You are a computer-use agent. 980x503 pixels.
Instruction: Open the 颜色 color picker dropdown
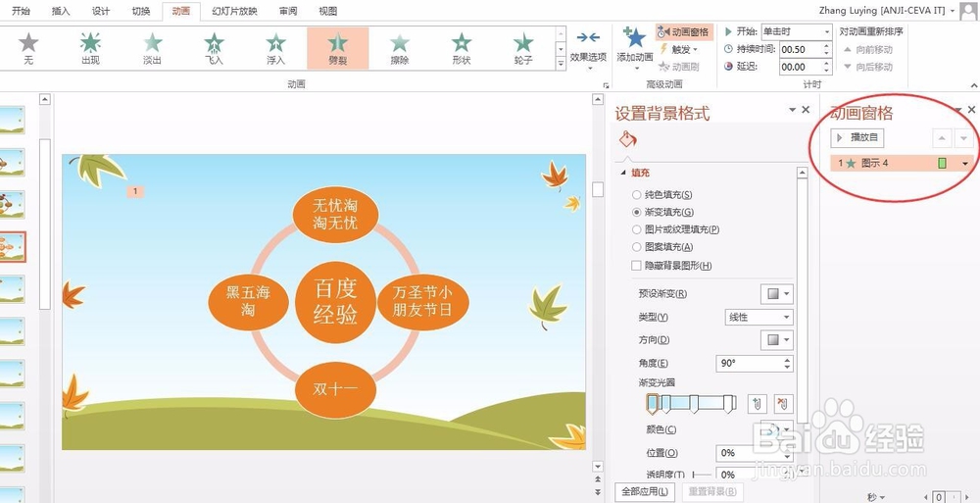pyautogui.click(x=777, y=429)
